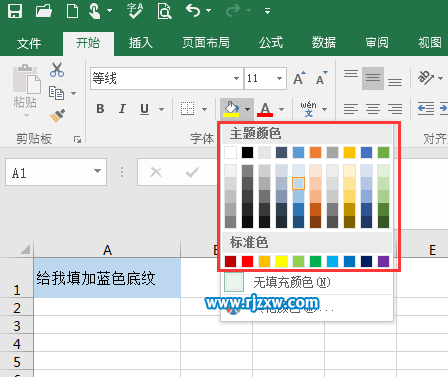Click the Name Box showing A1
The image size is (448, 377).
[x=56, y=172]
